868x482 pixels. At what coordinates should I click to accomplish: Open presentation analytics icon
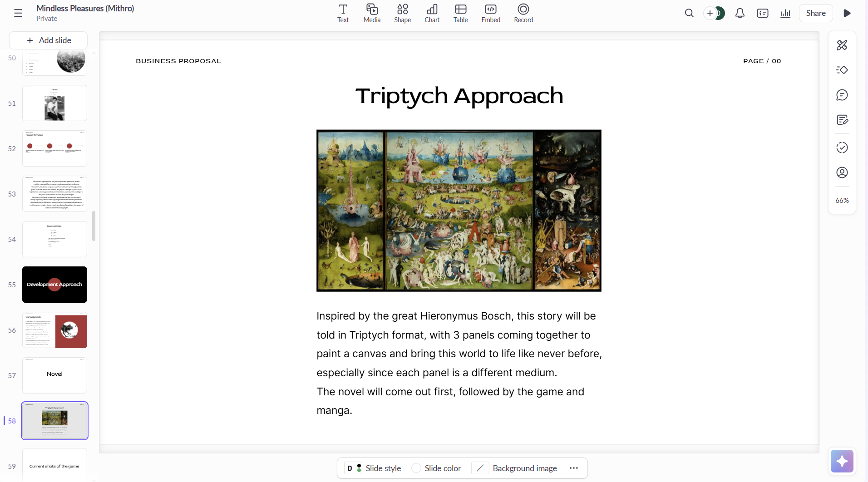785,13
